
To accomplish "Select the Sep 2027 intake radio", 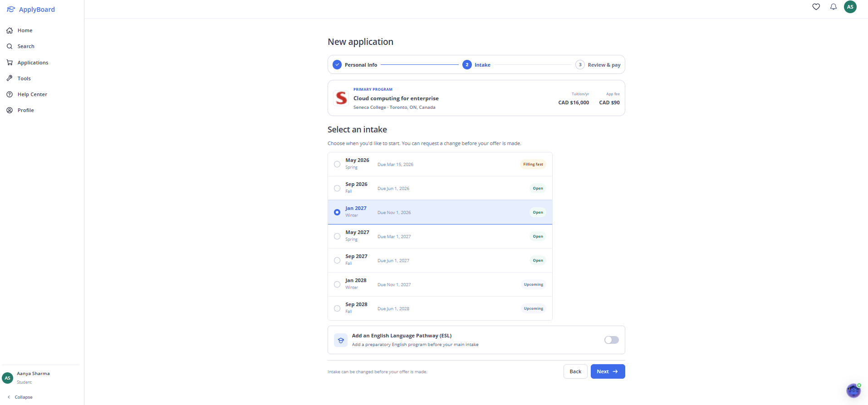I will pos(337,260).
